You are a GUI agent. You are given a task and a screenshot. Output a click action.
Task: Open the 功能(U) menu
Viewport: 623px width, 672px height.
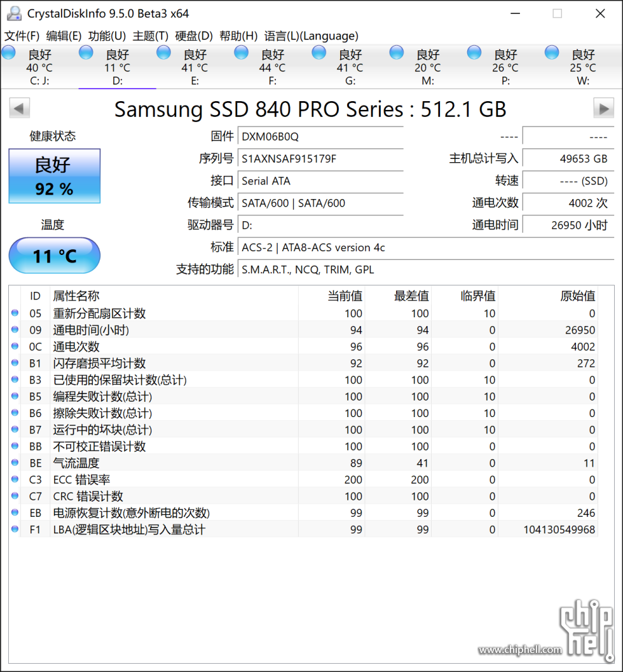click(107, 36)
